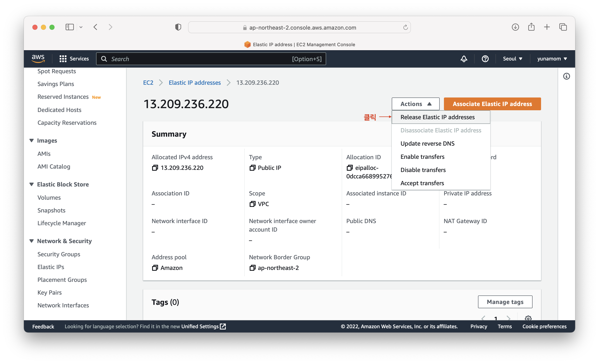Click the notifications bell icon
Viewport: 599px width, 364px height.
(x=464, y=59)
